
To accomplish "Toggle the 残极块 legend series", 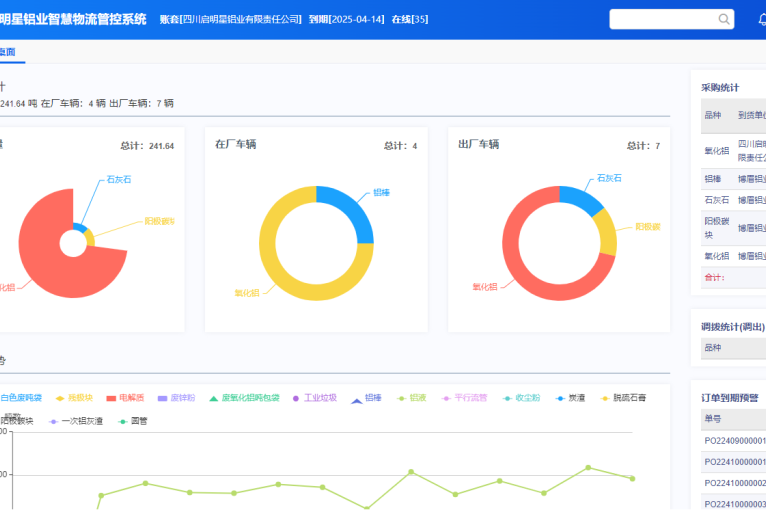I will click(74, 398).
